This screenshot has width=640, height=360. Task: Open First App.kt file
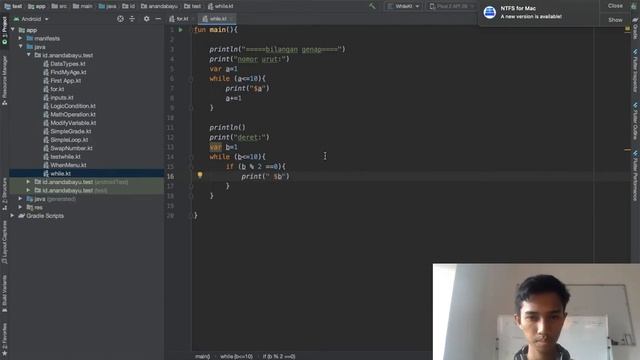coord(66,81)
